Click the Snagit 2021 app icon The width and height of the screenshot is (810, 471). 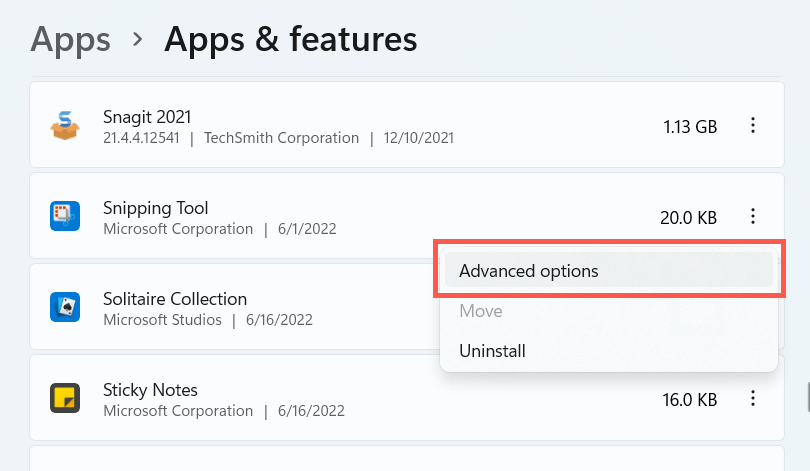(x=65, y=126)
